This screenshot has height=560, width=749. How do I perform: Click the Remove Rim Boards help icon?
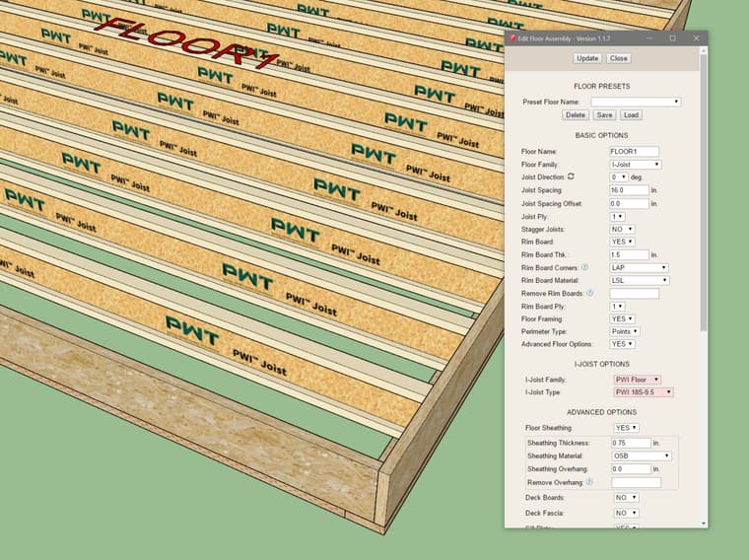[x=590, y=292]
